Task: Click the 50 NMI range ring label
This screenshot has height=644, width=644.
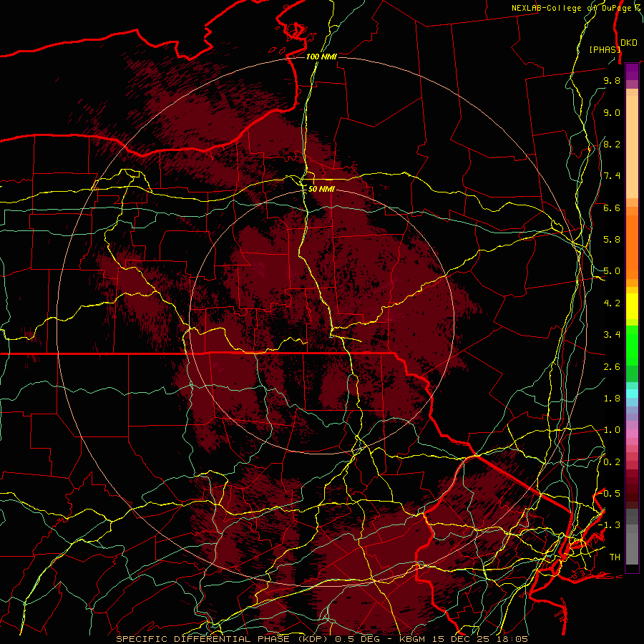Action: click(321, 189)
